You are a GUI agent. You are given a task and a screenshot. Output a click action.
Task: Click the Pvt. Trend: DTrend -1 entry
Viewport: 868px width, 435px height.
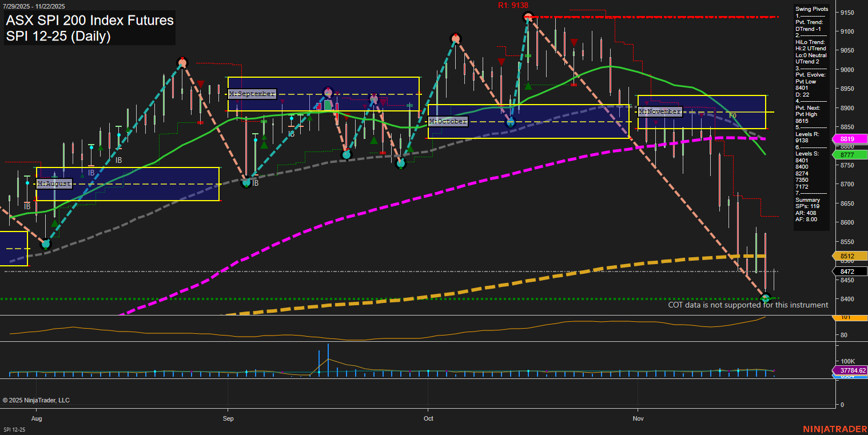tap(809, 25)
